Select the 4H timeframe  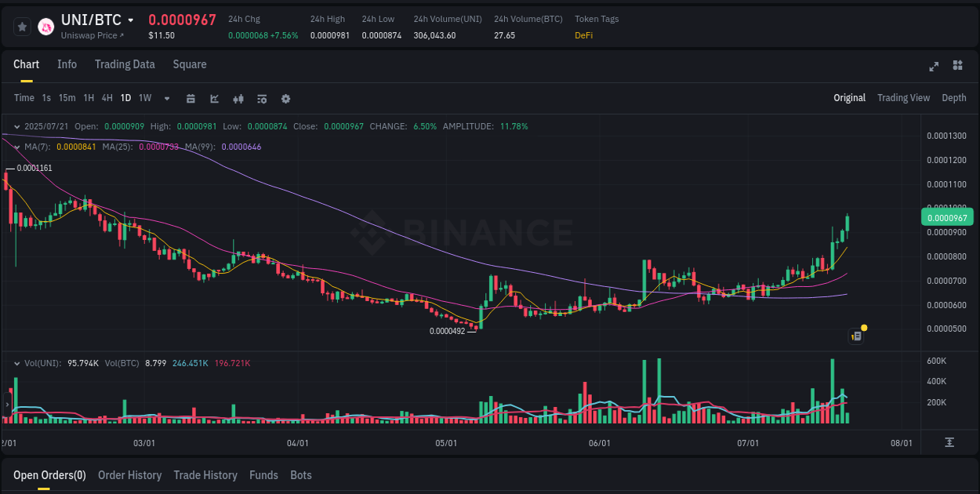[x=107, y=98]
